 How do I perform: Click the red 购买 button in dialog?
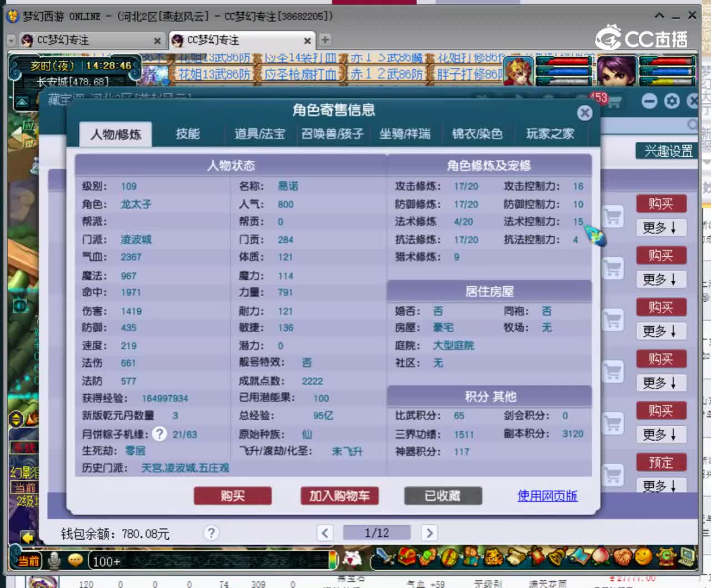(x=233, y=495)
